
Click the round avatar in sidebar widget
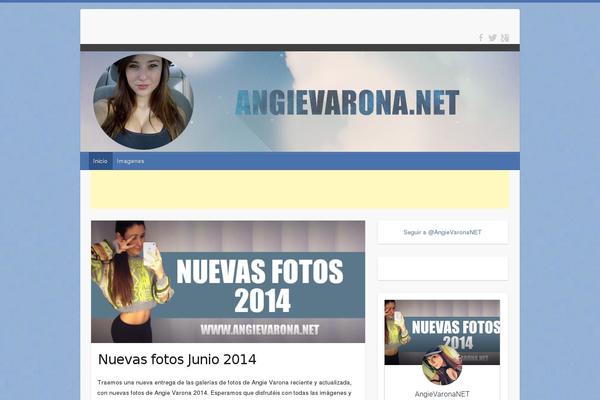(x=442, y=366)
